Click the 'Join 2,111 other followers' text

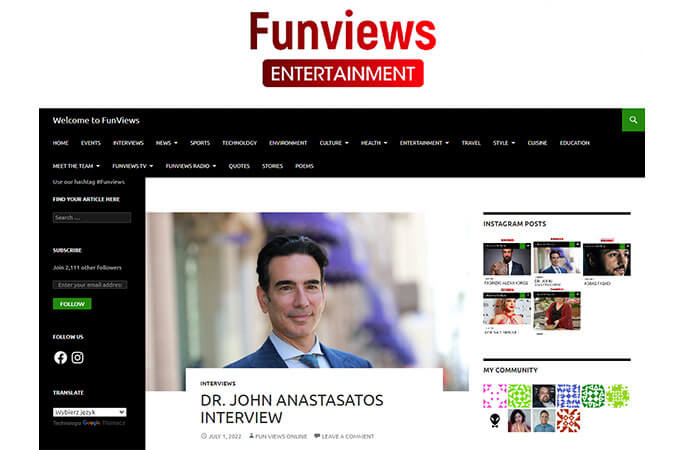pyautogui.click(x=87, y=268)
